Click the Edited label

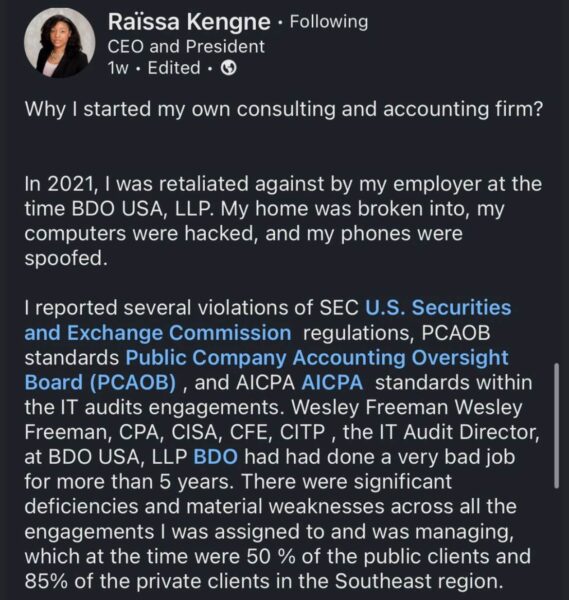pyautogui.click(x=174, y=68)
